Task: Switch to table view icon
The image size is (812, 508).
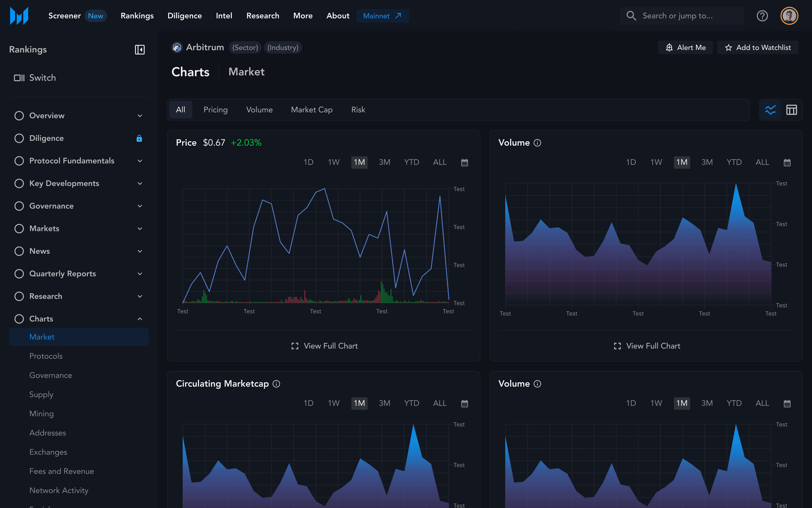Action: point(791,110)
